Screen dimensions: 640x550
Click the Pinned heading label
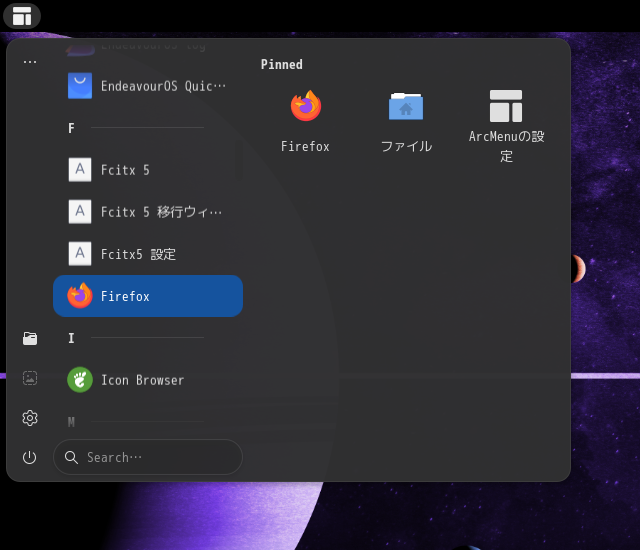pos(282,64)
